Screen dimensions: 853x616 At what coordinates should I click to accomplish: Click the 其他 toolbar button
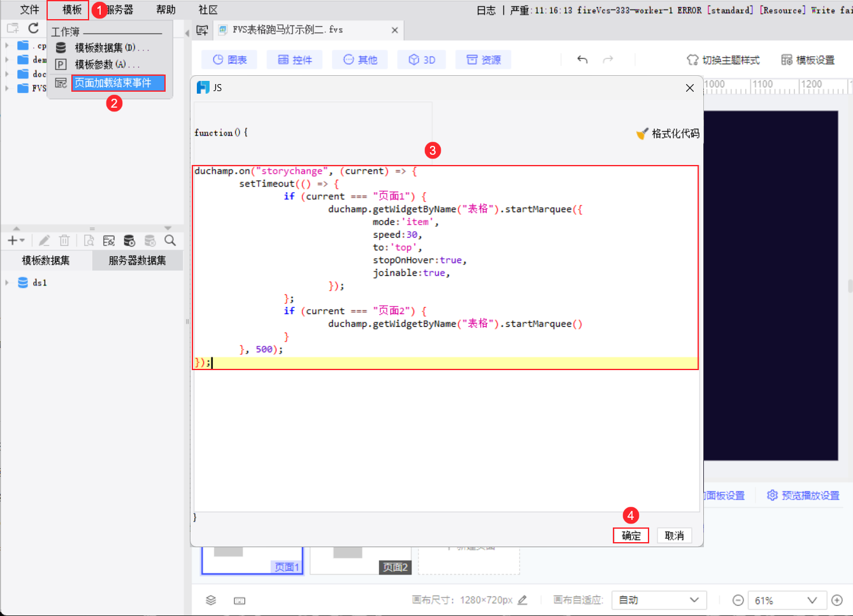pyautogui.click(x=360, y=60)
